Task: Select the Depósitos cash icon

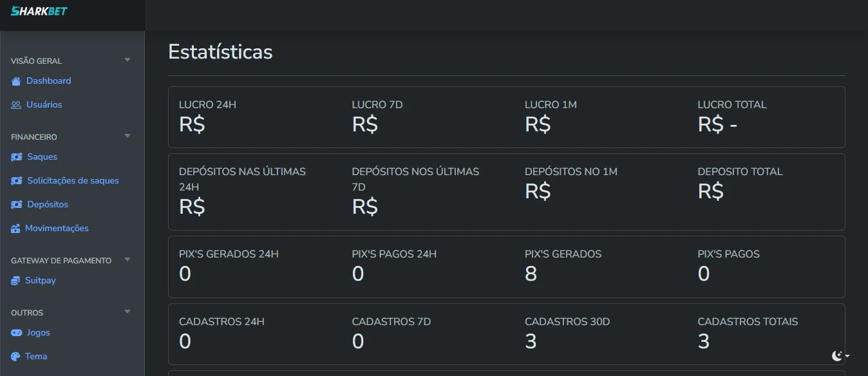Action: (15, 204)
